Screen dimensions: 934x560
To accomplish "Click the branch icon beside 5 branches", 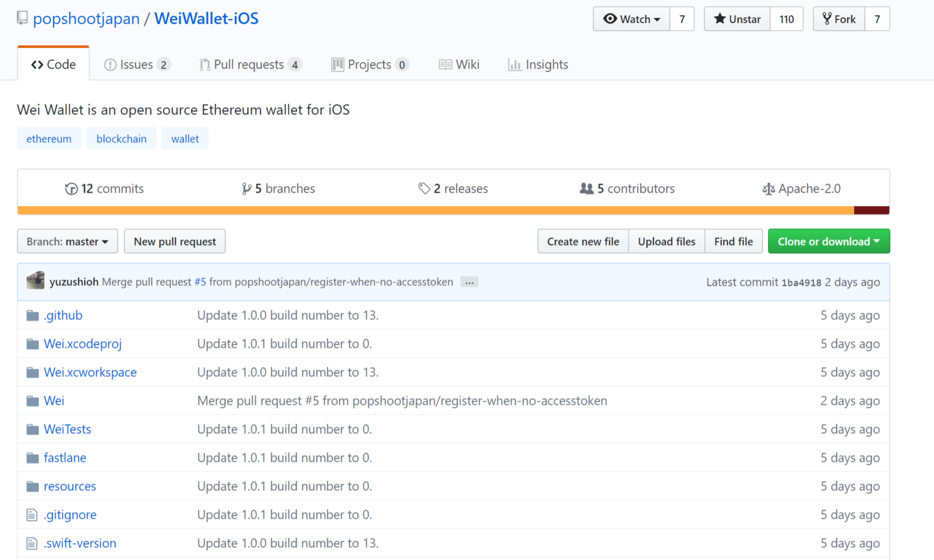I will (247, 188).
